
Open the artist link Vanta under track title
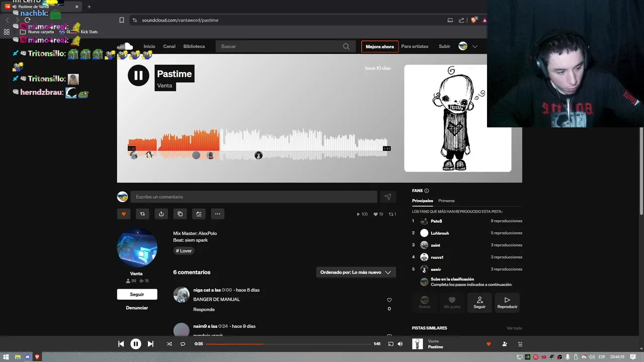click(165, 85)
